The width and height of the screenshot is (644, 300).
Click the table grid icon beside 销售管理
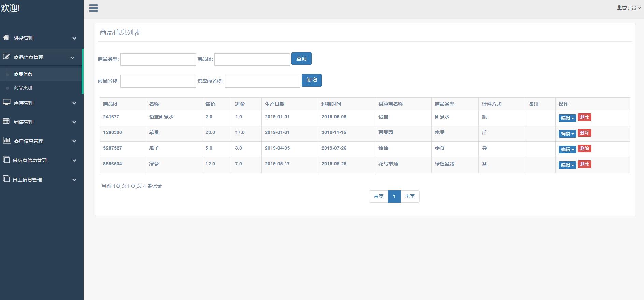[6, 121]
